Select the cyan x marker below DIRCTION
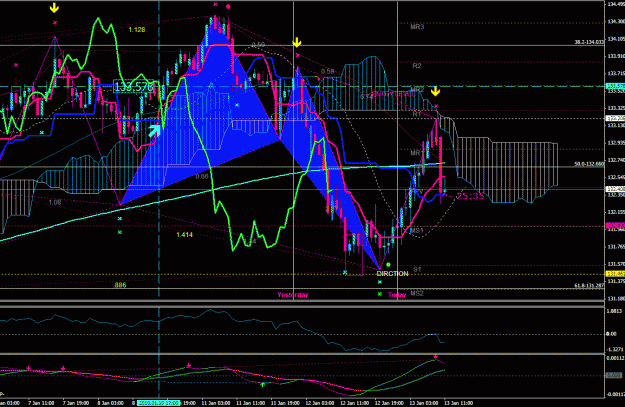The image size is (625, 407). [x=379, y=282]
